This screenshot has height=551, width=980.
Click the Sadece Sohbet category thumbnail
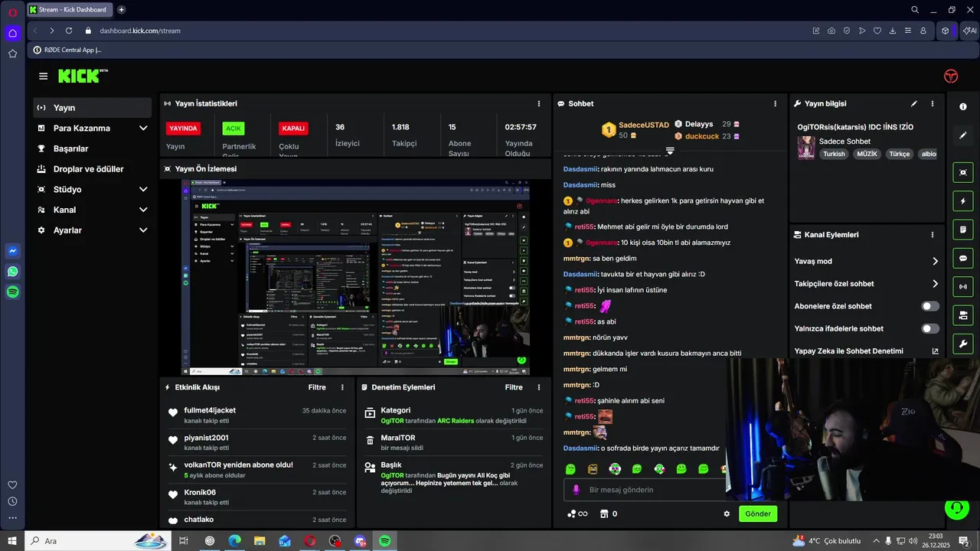click(805, 148)
